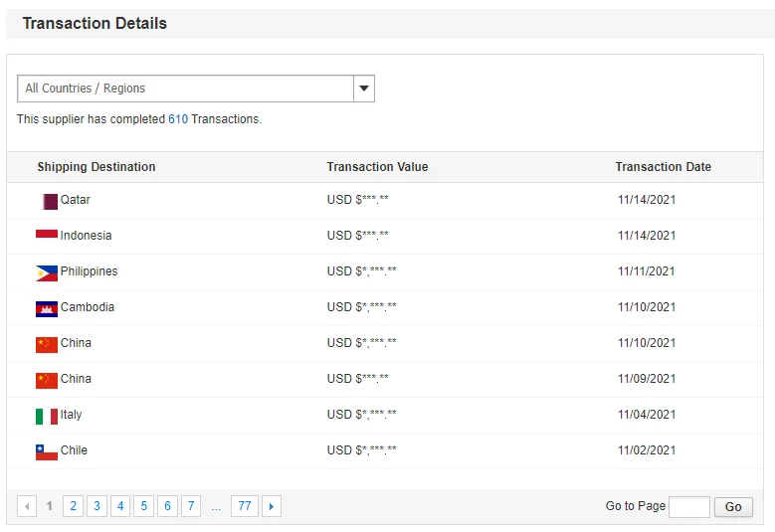Viewport: 775px width, 532px height.
Task: Click the Transaction Value column header
Action: click(377, 167)
